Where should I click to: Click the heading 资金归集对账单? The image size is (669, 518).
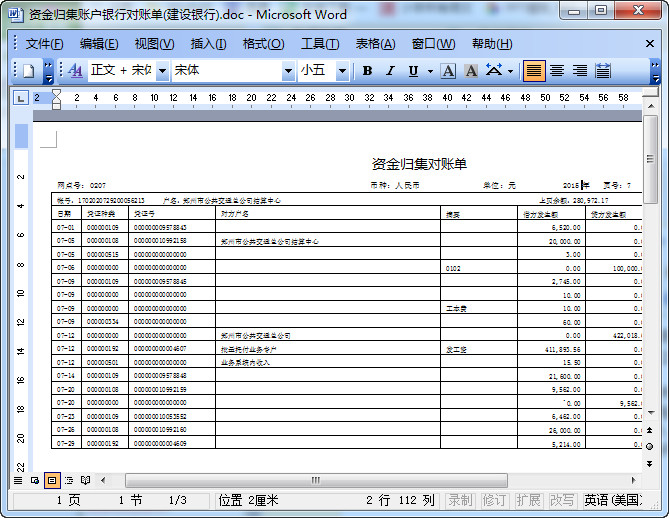419,164
